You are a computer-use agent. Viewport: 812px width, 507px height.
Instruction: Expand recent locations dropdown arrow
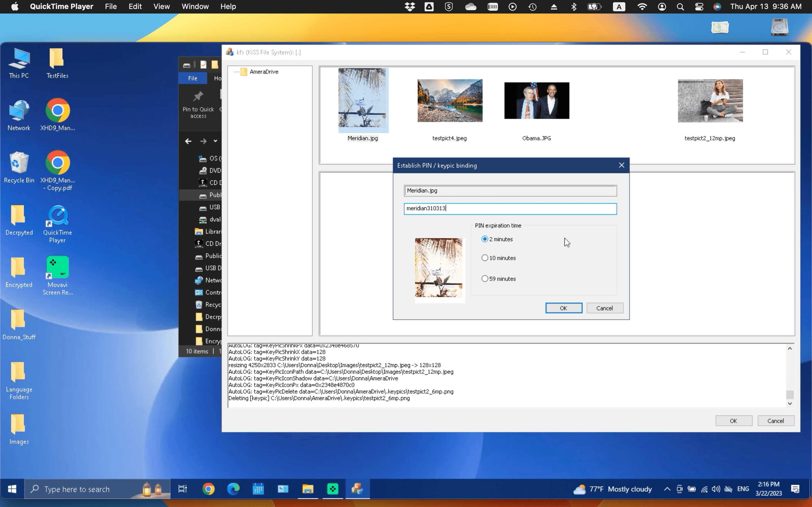point(215,141)
